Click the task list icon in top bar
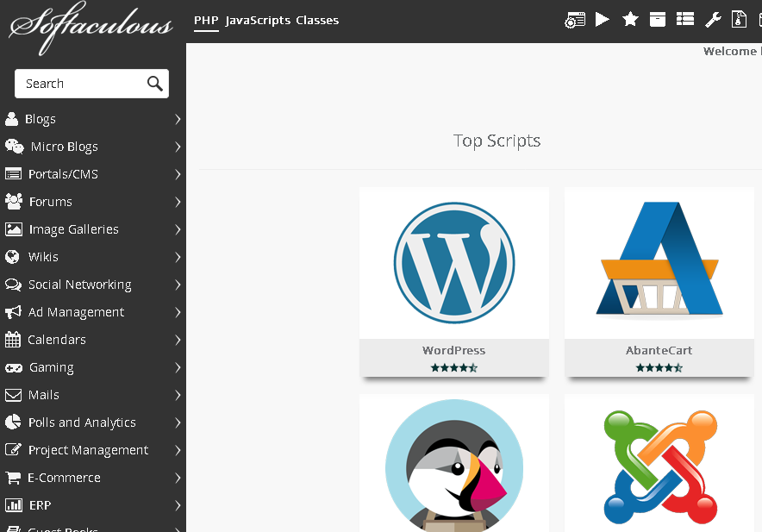Viewport: 762px width, 532px height. [x=685, y=19]
